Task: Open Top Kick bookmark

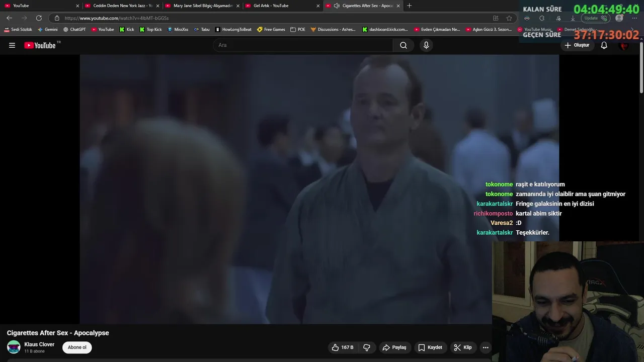Action: pyautogui.click(x=150, y=30)
